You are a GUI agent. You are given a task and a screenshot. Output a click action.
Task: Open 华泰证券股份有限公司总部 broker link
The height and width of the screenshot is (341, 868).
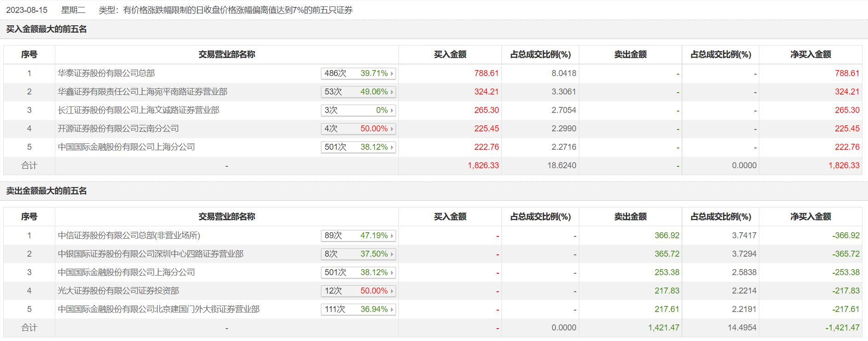(x=106, y=73)
